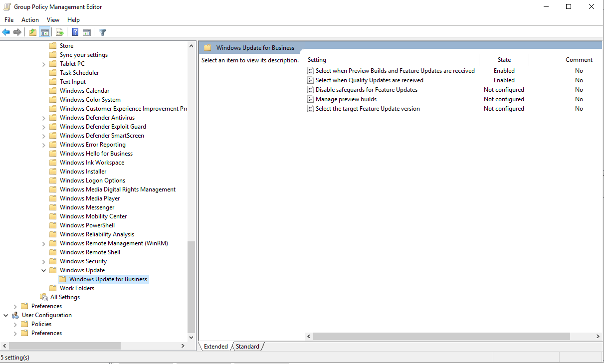604x364 pixels.
Task: Click the folder icon next to Windows Media Player
Action: coord(53,198)
